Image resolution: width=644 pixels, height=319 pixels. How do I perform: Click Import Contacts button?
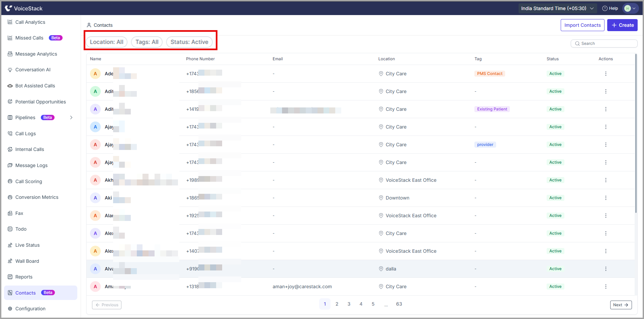[582, 25]
